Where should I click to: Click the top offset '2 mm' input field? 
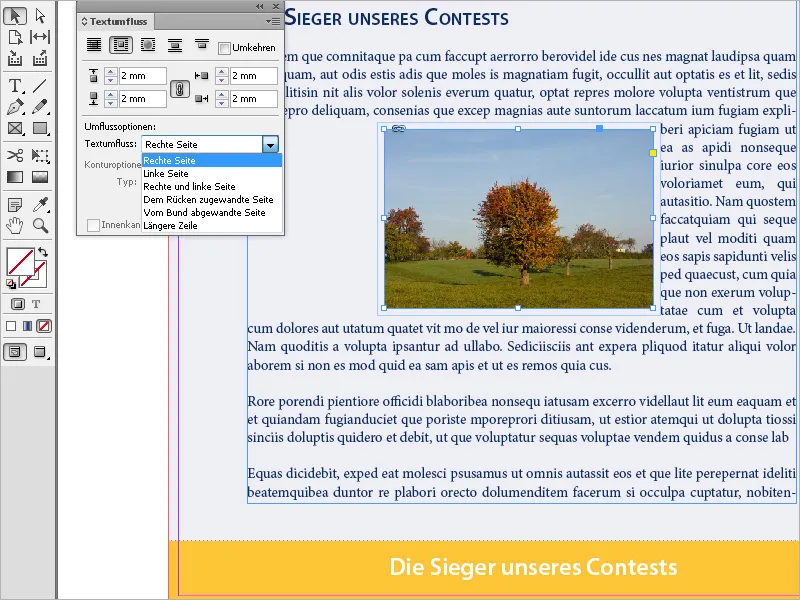(143, 75)
